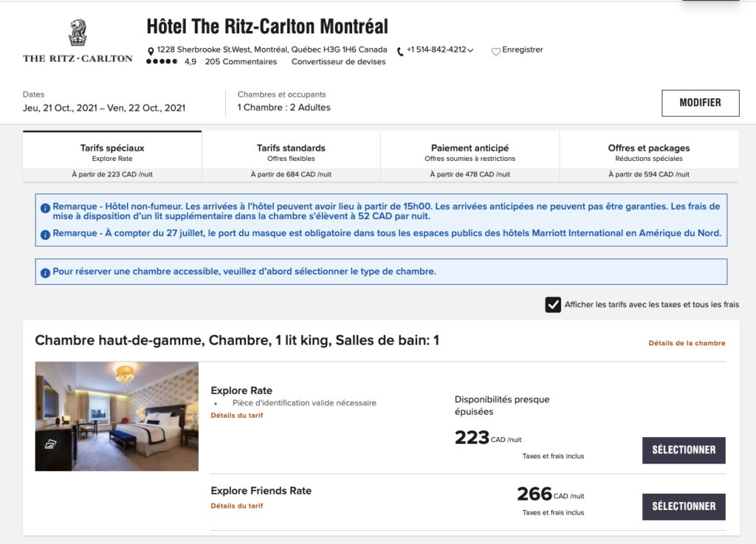Expand the phone number dropdown chevron
Screen dimensions: 756x544
pos(470,51)
